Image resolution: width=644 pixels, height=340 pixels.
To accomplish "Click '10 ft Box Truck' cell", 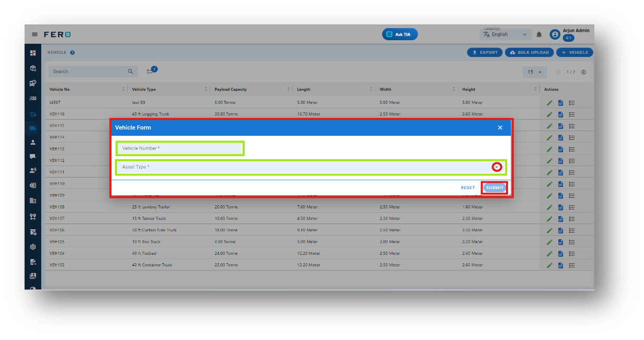I will click(x=146, y=242).
